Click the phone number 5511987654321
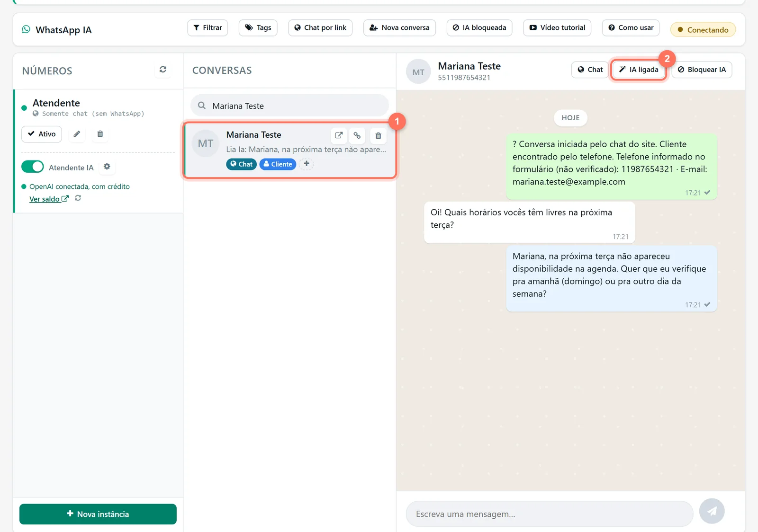This screenshot has height=532, width=758. 464,78
